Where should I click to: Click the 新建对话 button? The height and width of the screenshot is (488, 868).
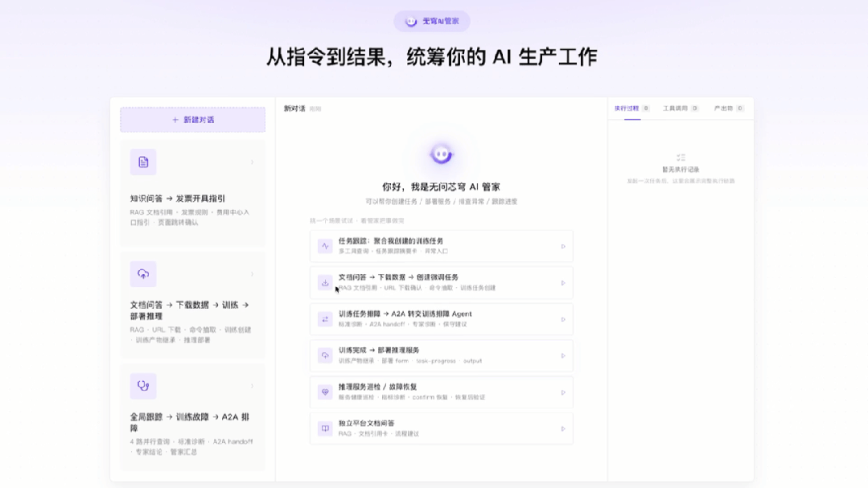point(192,120)
